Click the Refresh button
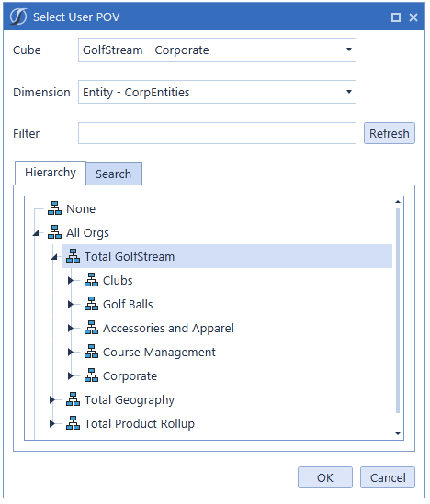Viewport: 430px width, 504px height. pyautogui.click(x=390, y=133)
